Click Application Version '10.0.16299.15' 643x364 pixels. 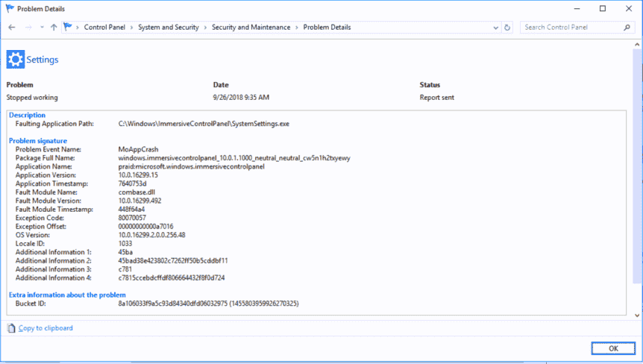138,175
